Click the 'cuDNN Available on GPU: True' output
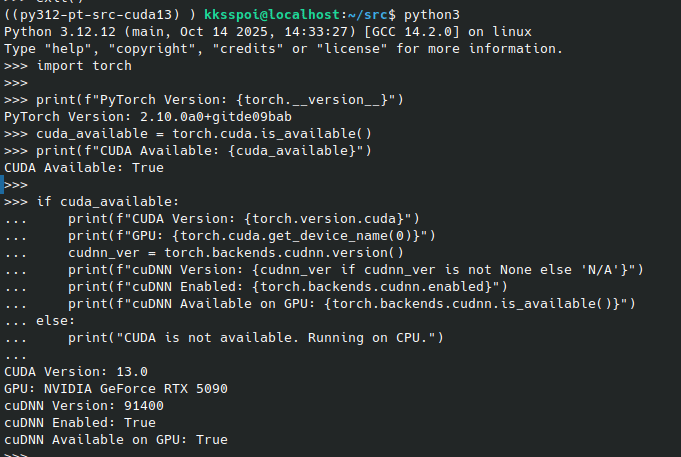The image size is (681, 457). [116, 439]
